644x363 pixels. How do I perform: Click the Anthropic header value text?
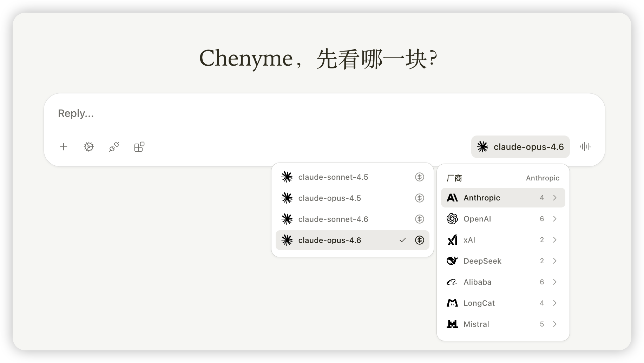(543, 178)
